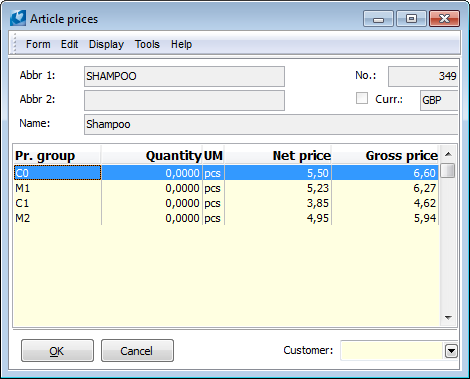Click gross price 6,27 cell
This screenshot has width=470, height=379.
(385, 188)
